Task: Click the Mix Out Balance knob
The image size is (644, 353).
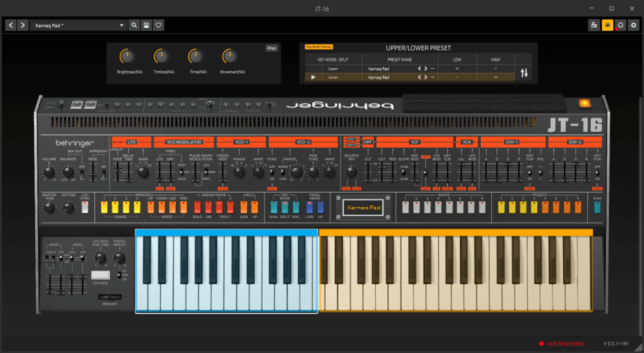Action: (x=68, y=172)
